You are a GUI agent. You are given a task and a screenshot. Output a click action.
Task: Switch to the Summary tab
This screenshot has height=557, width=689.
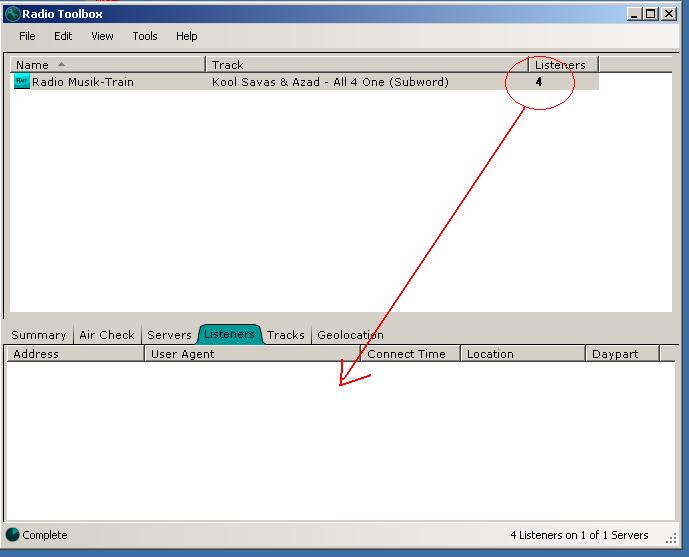(39, 335)
